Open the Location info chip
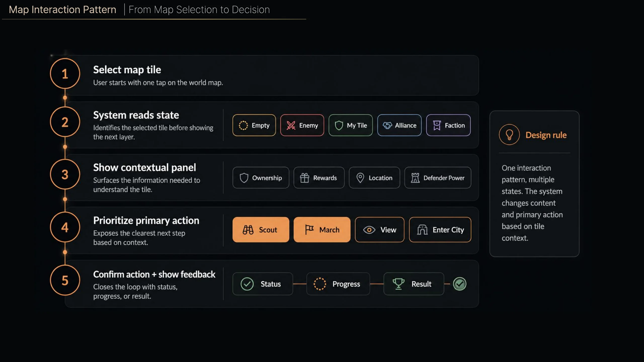This screenshot has height=362, width=644. click(x=374, y=178)
